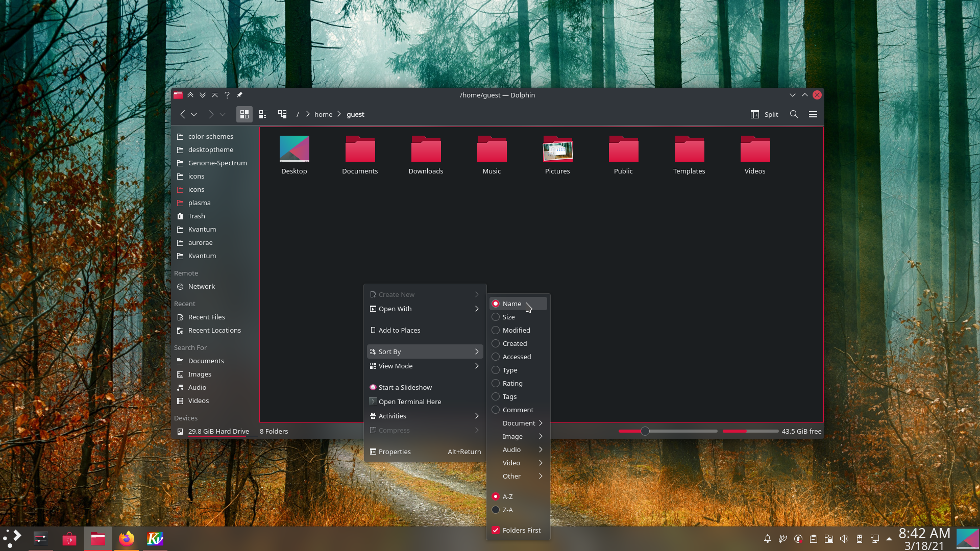This screenshot has height=551, width=980.
Task: Open Properties from the context menu
Action: pos(425,452)
